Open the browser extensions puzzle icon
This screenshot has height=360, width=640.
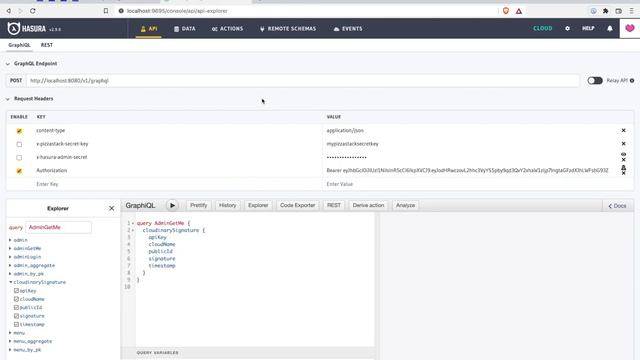pos(606,11)
